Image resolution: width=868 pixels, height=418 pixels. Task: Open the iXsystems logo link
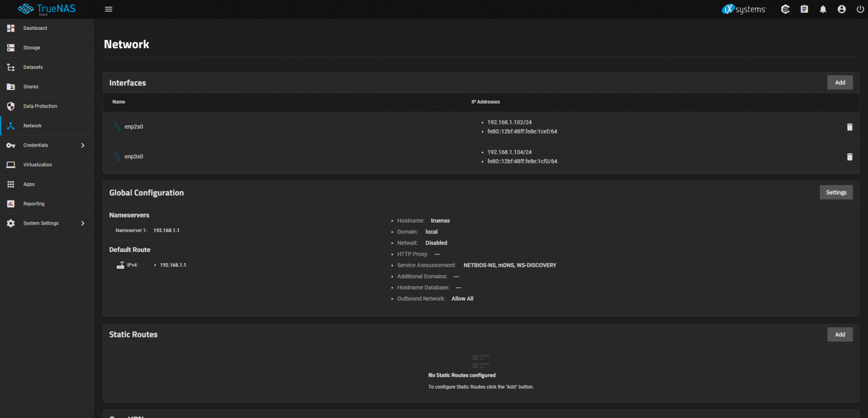[744, 9]
